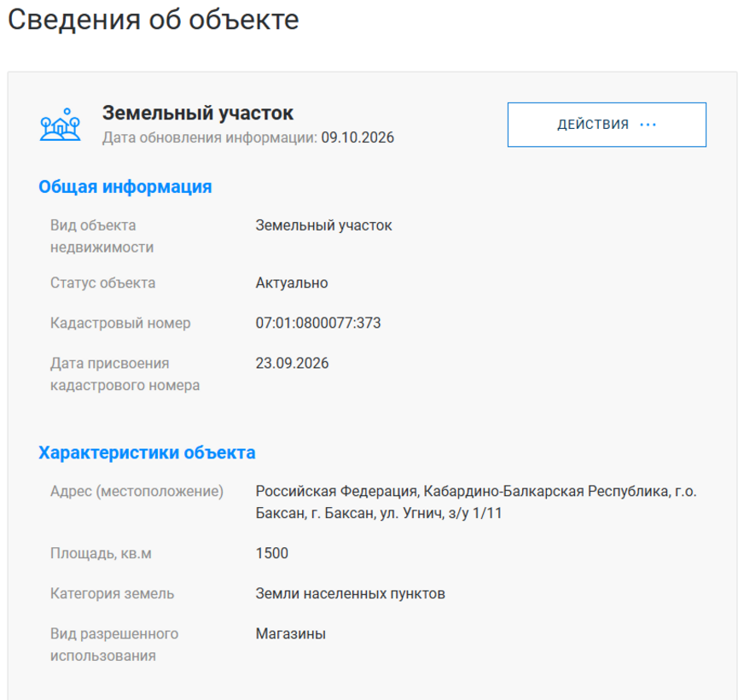This screenshot has width=744, height=700.
Task: Select permitted use value 'Магазины'
Action: (290, 634)
